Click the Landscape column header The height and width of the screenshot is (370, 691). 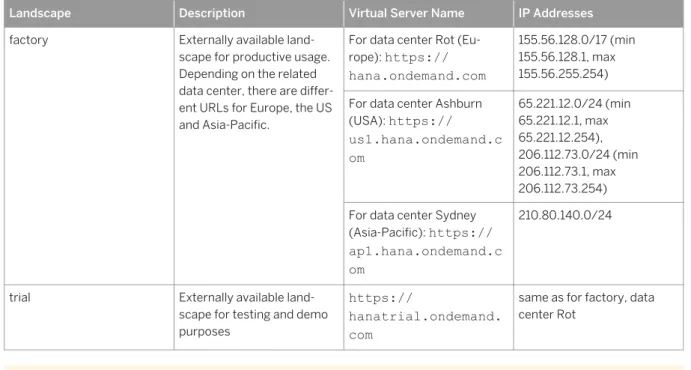(x=89, y=14)
